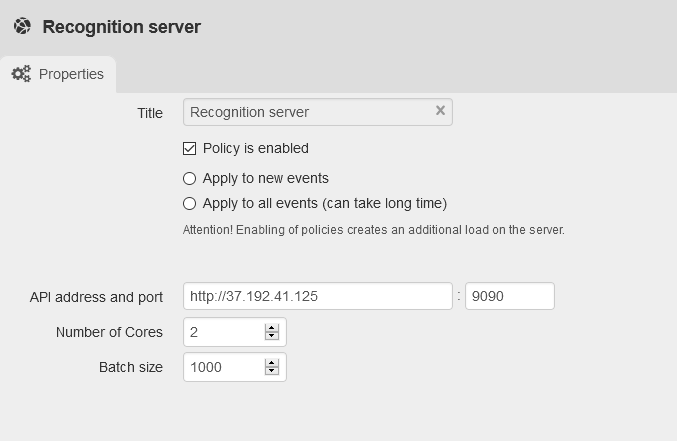Click the Recognition server globe icon in header
This screenshot has height=441, width=677.
[21, 27]
